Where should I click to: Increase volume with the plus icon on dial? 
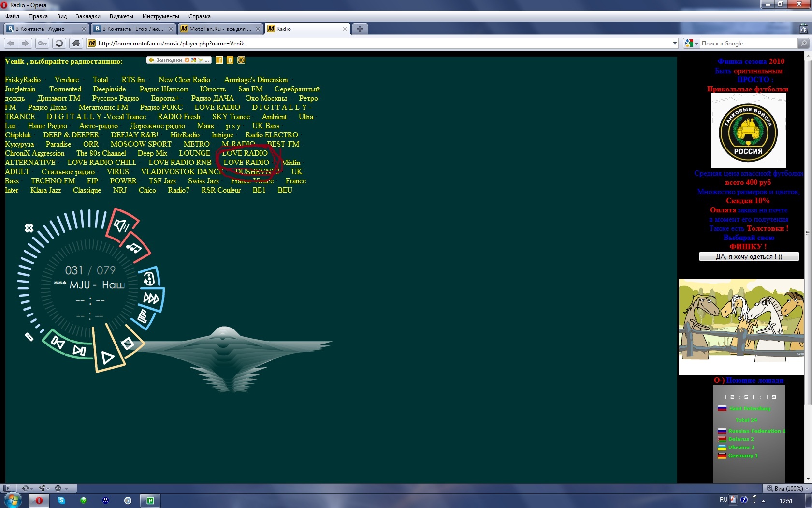point(29,228)
